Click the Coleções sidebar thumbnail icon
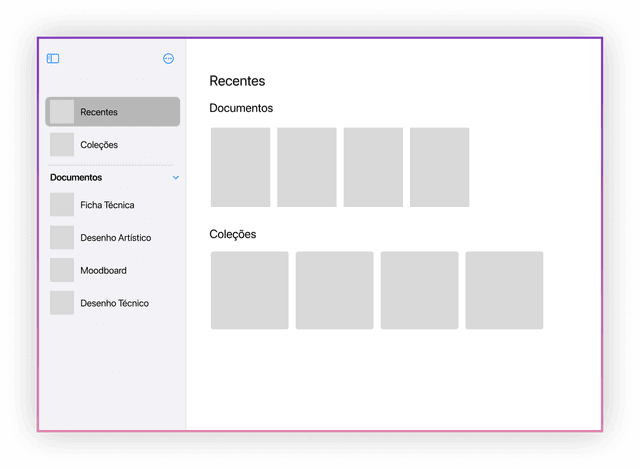The height and width of the screenshot is (469, 640). point(62,145)
